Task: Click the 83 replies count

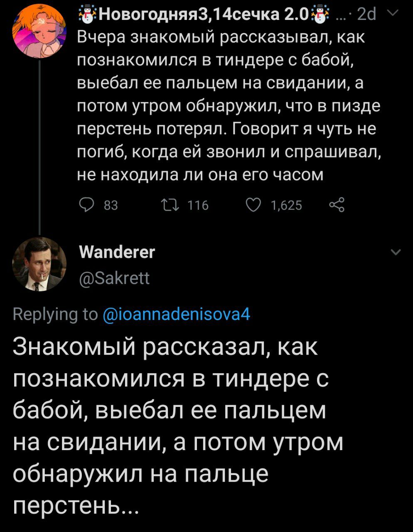Action: coord(111,205)
